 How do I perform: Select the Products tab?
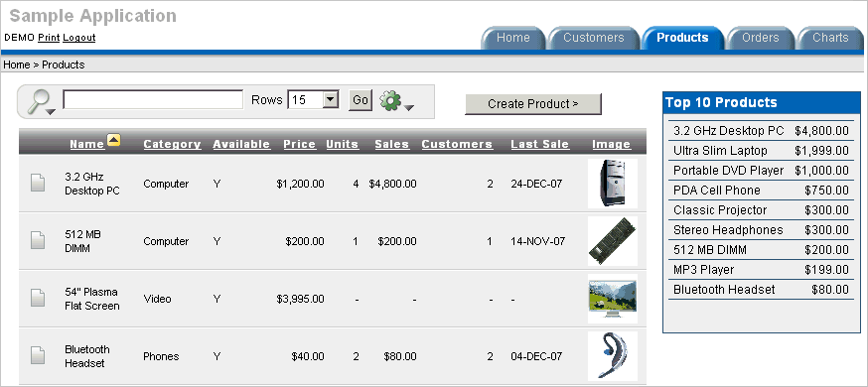point(682,38)
